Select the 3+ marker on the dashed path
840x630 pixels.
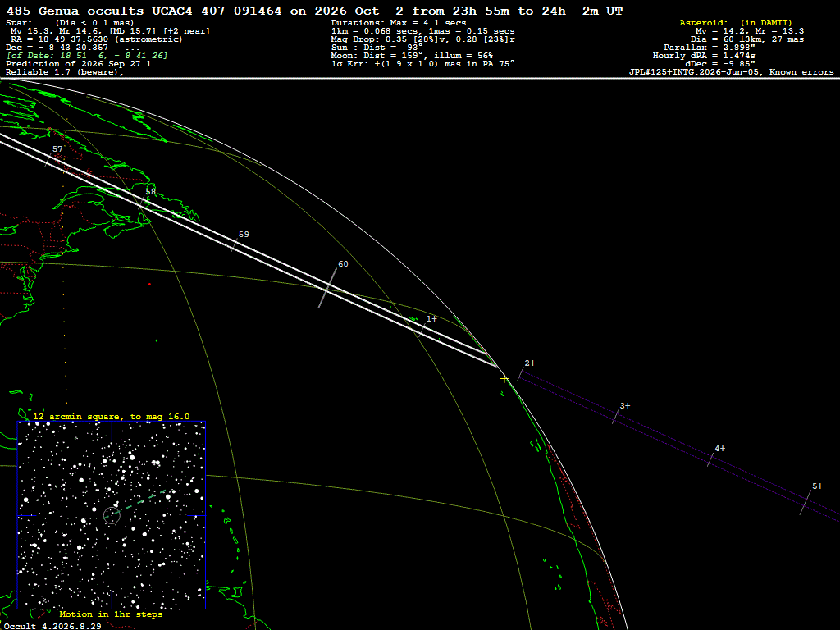(624, 406)
